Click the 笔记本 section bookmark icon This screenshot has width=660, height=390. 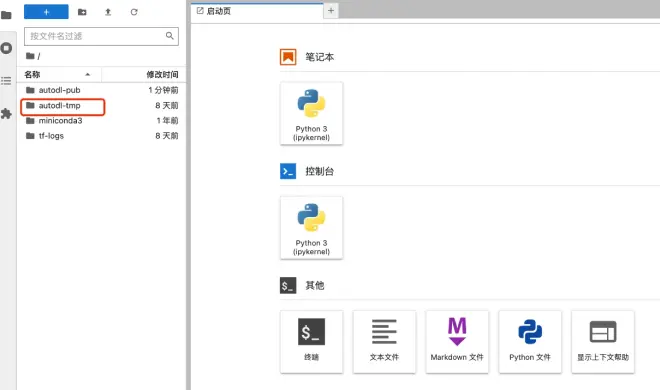[288, 57]
